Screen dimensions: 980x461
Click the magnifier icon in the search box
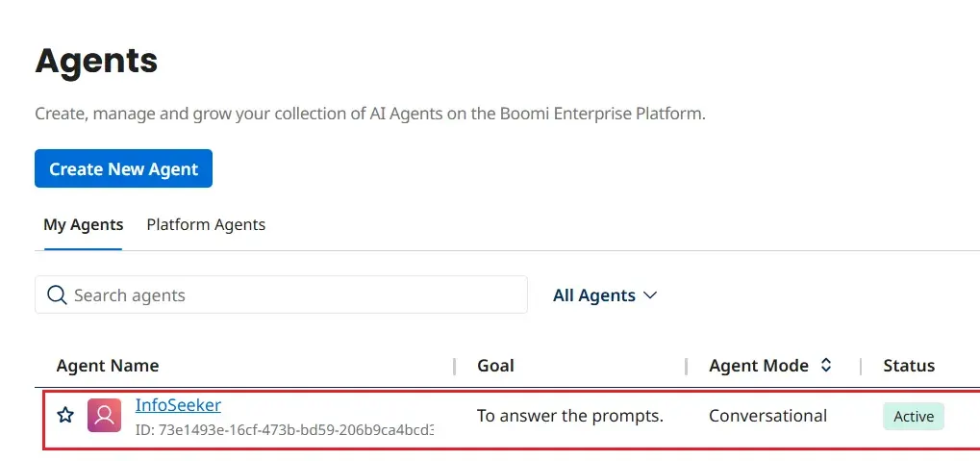click(x=57, y=295)
